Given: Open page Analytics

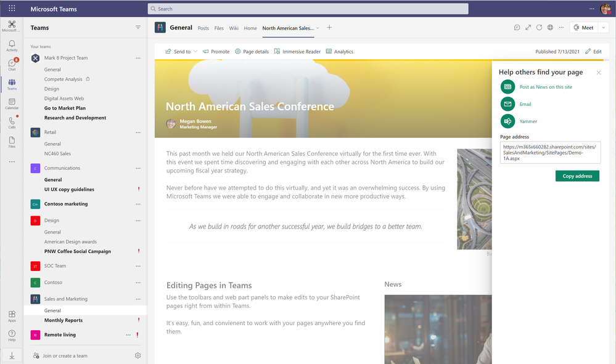Looking at the screenshot, I should tap(339, 51).
